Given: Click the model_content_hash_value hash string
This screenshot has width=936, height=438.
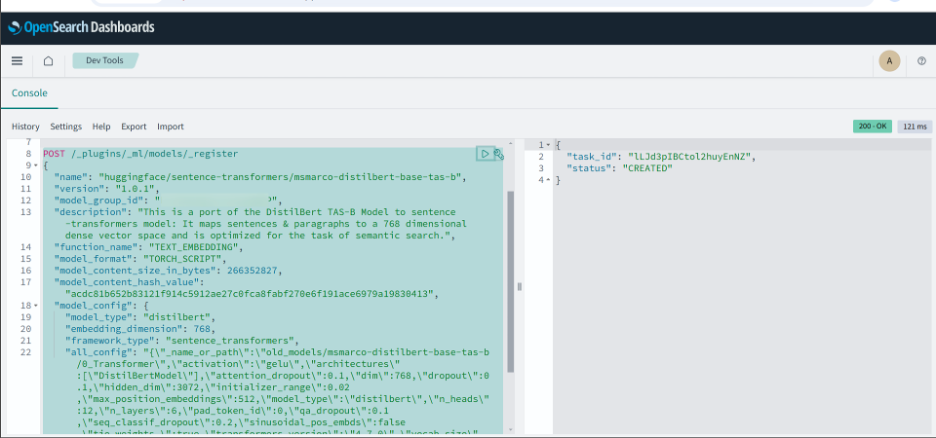Looking at the screenshot, I should (x=252, y=294).
